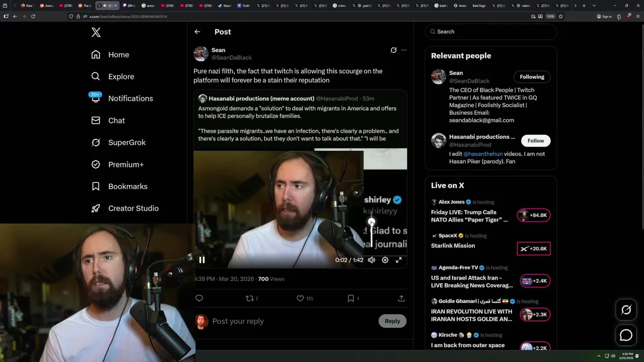The width and height of the screenshot is (644, 362).
Task: Mute audio on the active tab
Action: 105,6
